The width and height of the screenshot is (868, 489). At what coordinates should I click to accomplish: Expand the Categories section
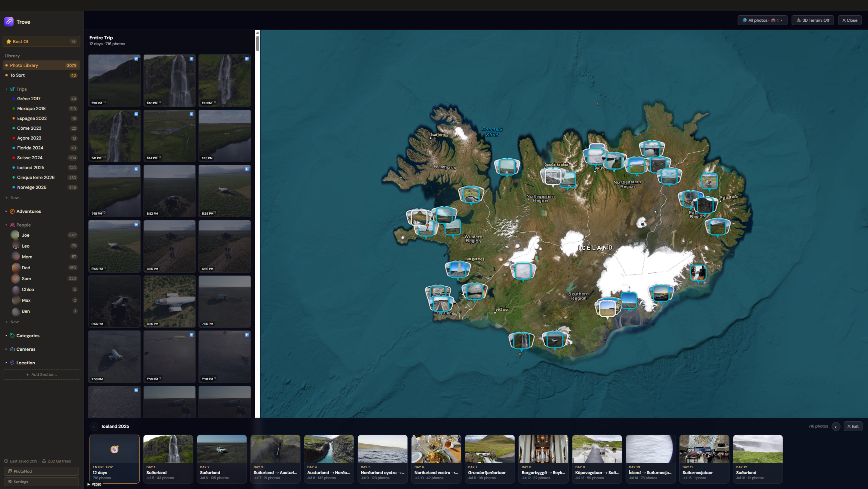pos(6,336)
